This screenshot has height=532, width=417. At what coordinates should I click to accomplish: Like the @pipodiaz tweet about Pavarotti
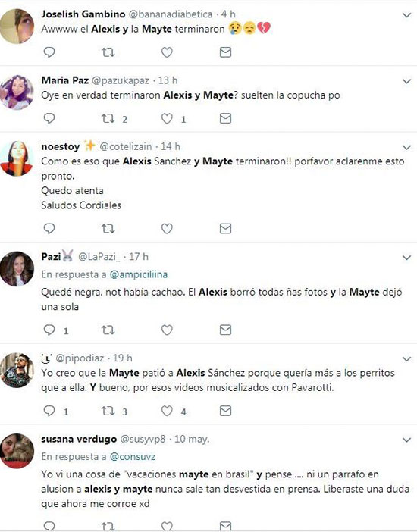(x=167, y=411)
